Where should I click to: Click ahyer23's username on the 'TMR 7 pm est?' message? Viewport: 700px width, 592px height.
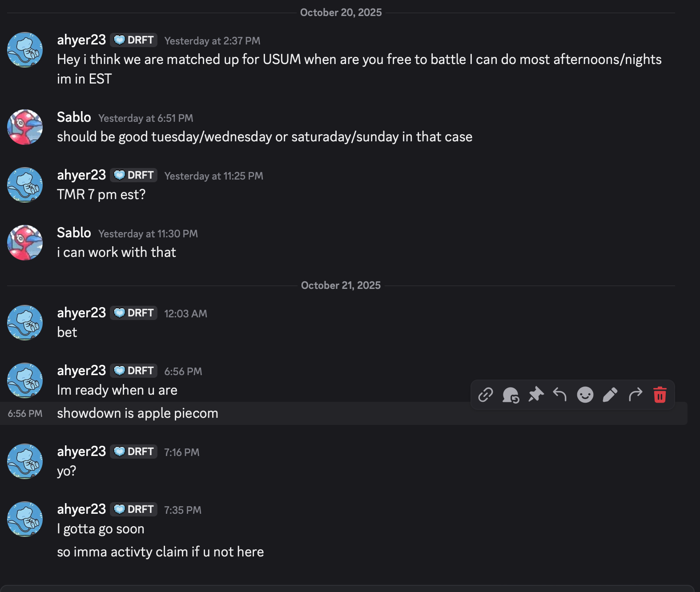point(81,175)
